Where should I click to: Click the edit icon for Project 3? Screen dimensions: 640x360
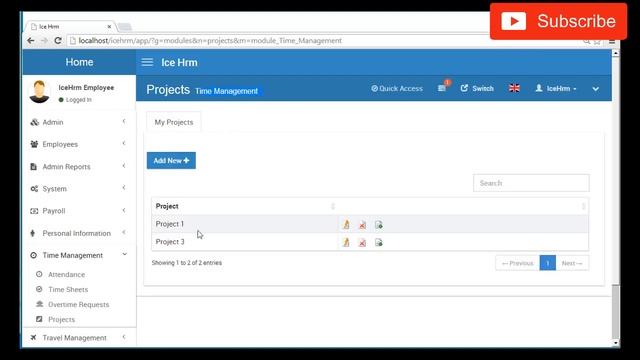[x=346, y=242]
